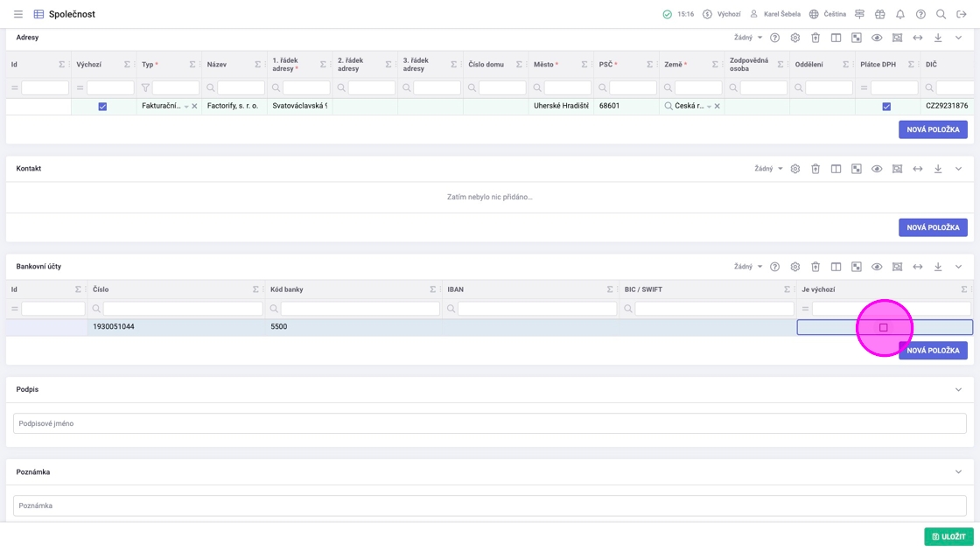Open Adresy Žádný preset dropdown
Viewport: 980px width, 551px height.
point(748,38)
